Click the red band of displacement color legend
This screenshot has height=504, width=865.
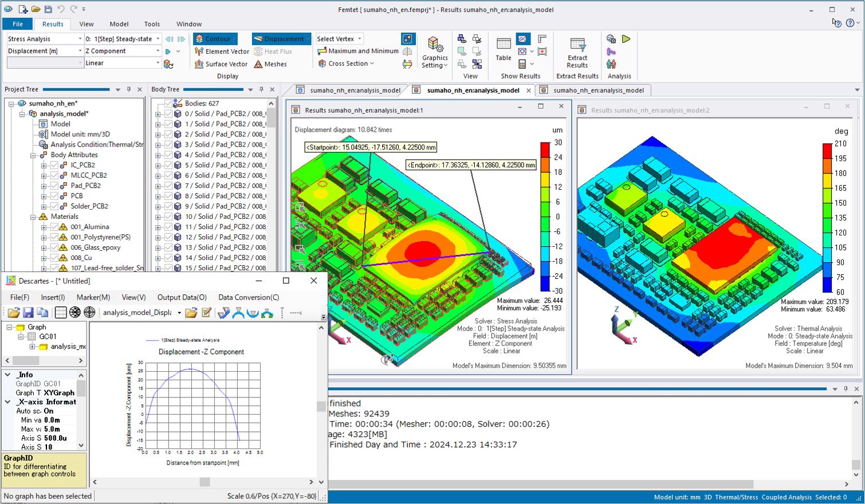(545, 149)
